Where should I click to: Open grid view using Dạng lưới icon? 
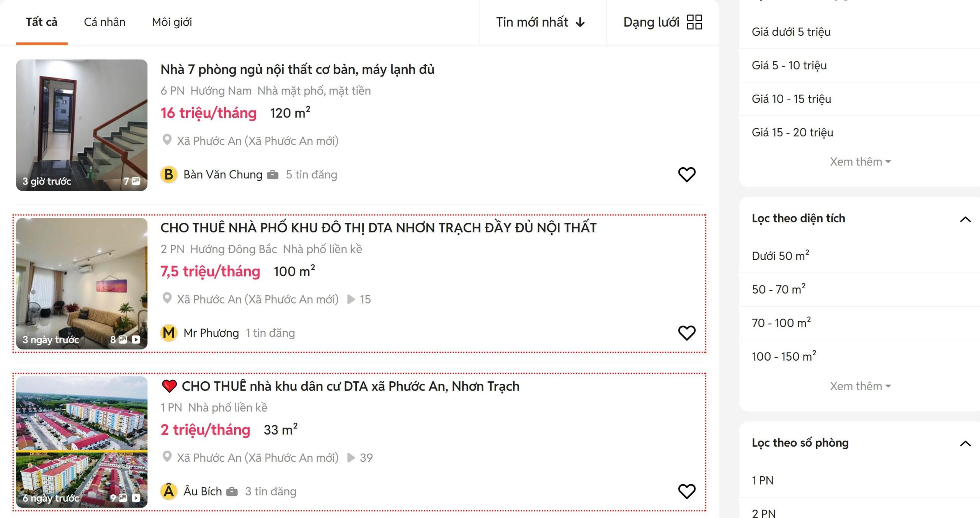(694, 22)
